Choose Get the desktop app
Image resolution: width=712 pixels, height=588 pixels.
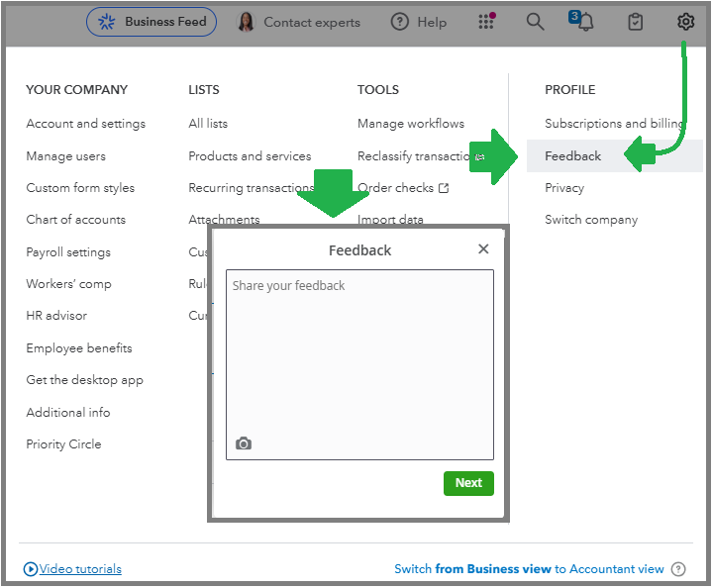(x=84, y=379)
